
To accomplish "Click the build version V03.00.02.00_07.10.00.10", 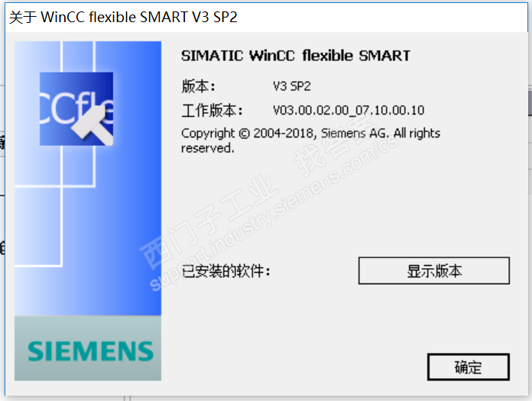I will point(349,110).
